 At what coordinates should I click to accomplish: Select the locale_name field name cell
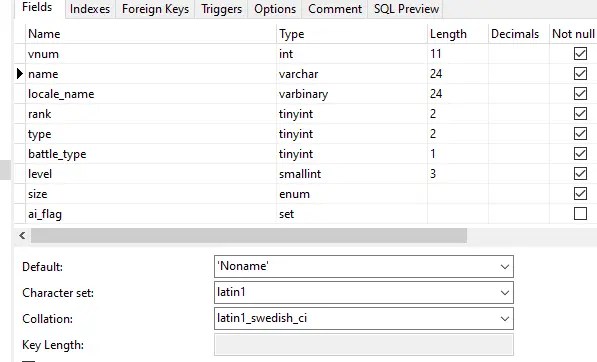[151, 94]
